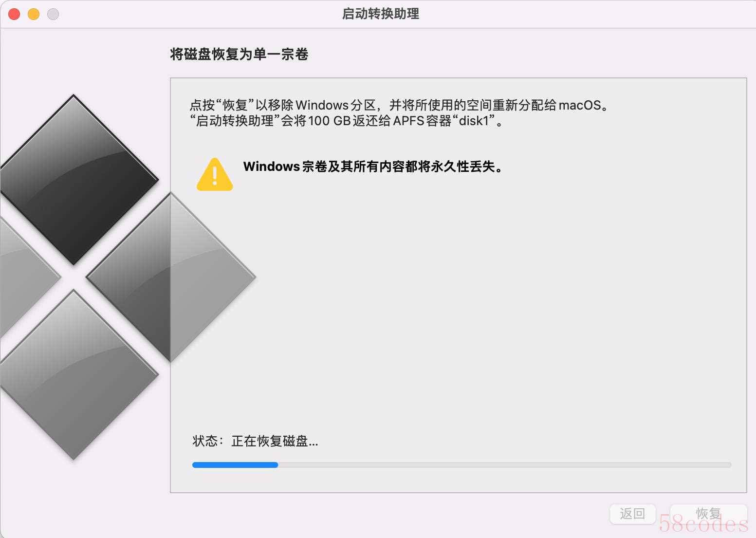The height and width of the screenshot is (538, 756).
Task: Click the yellow warning triangle icon
Action: pyautogui.click(x=215, y=174)
